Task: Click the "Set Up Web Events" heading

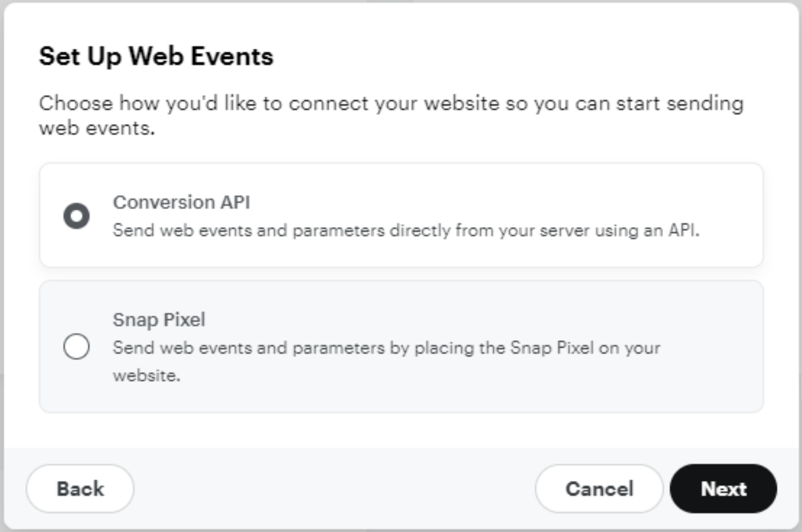Action: (x=156, y=57)
